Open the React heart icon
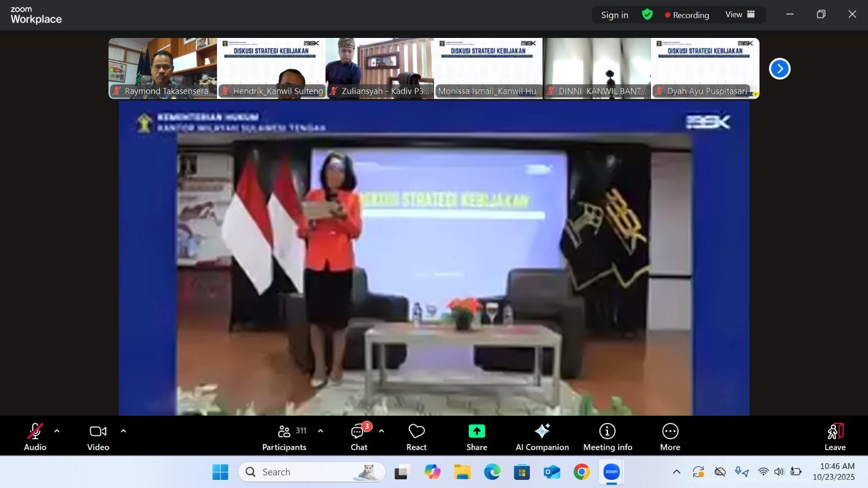868x488 pixels. pos(416,436)
